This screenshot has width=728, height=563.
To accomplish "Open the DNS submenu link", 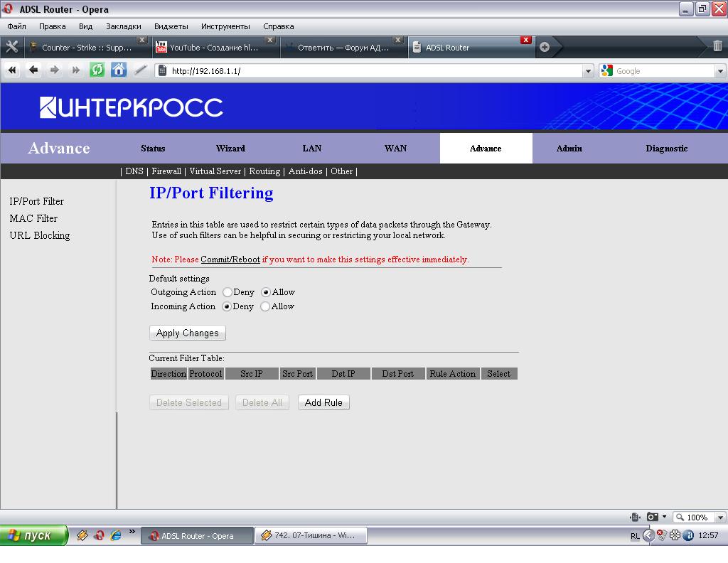I will pos(134,171).
